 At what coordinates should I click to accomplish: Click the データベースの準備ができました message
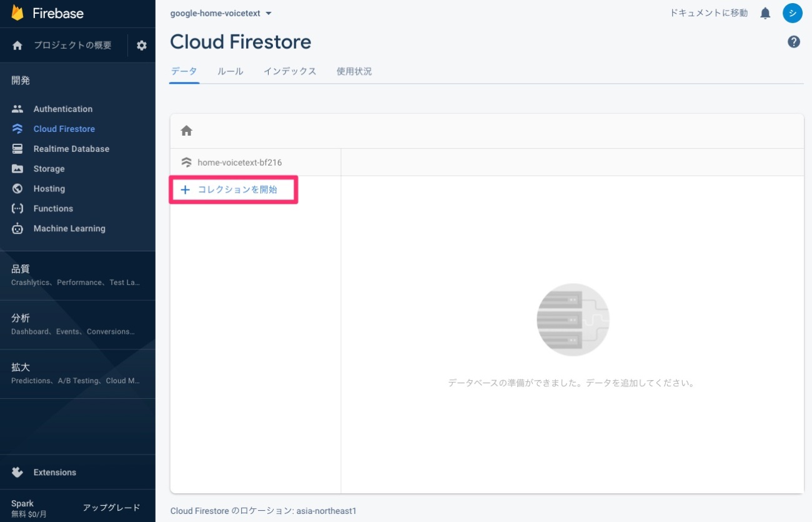tap(572, 383)
